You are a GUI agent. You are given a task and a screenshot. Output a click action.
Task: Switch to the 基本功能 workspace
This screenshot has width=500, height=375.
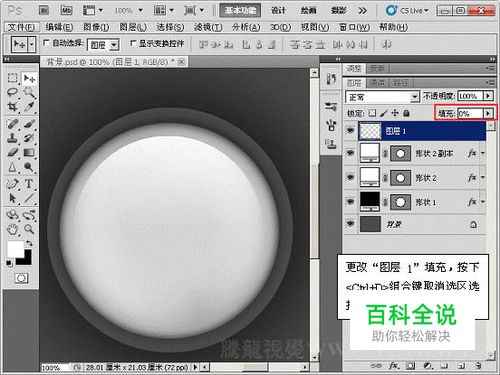[x=240, y=11]
